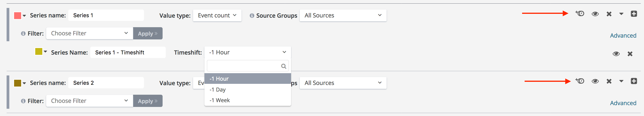
Task: Hide the Series 1 - Timeshift series
Action: [616, 54]
